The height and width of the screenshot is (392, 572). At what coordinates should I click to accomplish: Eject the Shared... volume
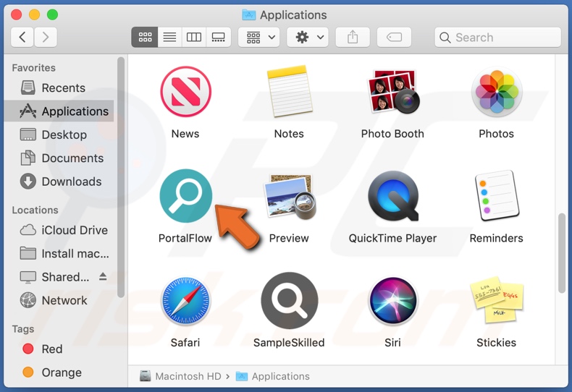103,277
